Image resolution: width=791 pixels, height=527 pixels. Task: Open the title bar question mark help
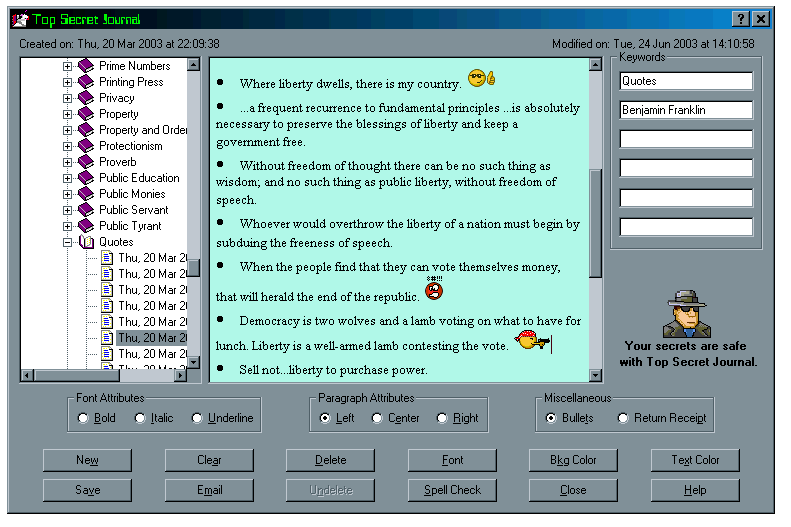tap(740, 19)
